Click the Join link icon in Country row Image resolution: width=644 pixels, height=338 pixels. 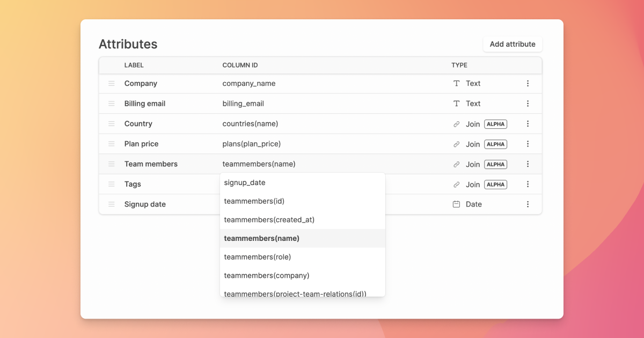tap(457, 124)
